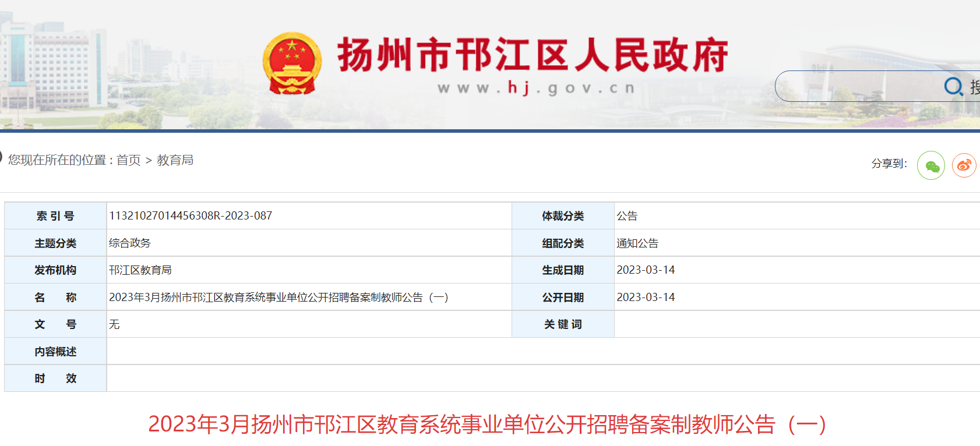Click the 内容概述 label cell
The height and width of the screenshot is (446, 980).
coord(55,352)
